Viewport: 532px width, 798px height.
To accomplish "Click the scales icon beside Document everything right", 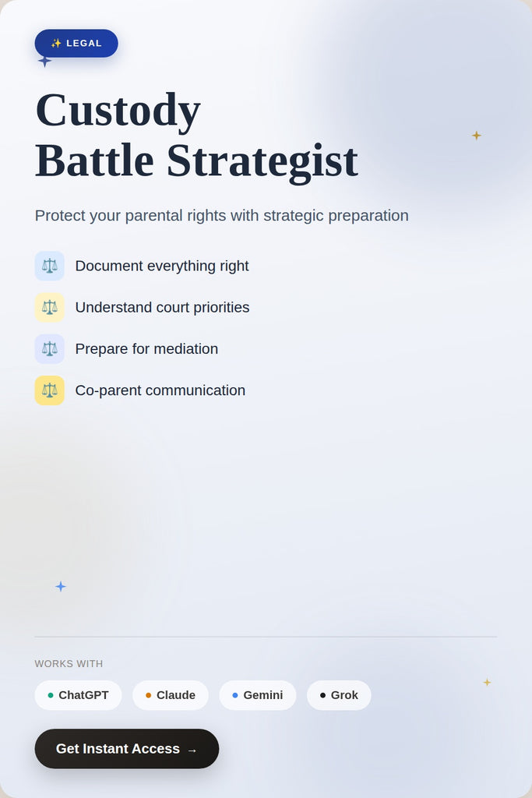I will click(x=50, y=266).
